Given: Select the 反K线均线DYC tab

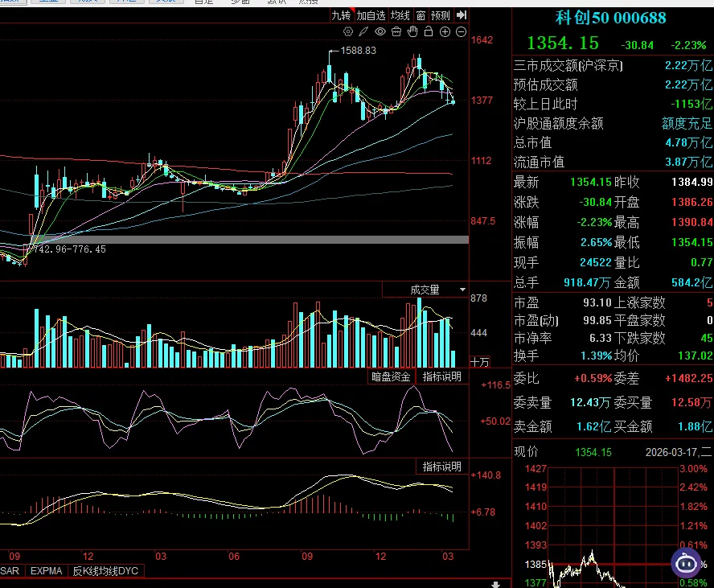Looking at the screenshot, I should (105, 570).
